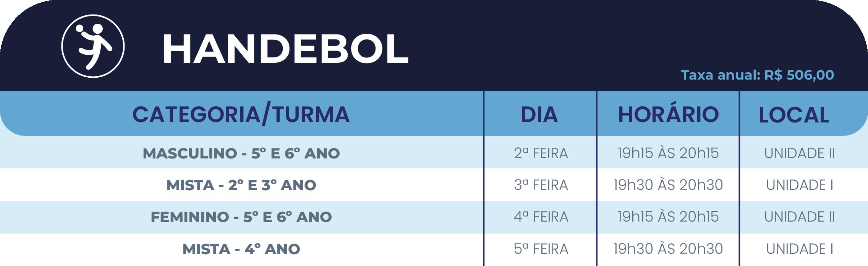Click the Tuesday 19h30 ÀS 20h30 time

point(668,185)
